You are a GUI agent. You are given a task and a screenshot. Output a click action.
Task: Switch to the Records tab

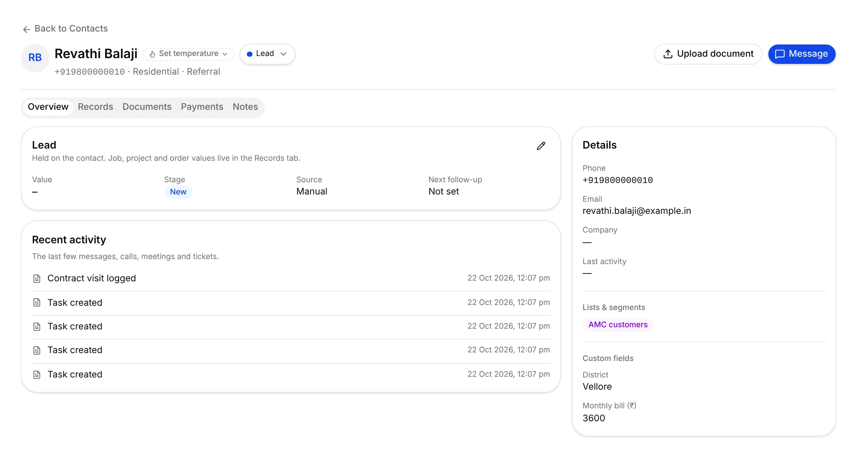click(x=95, y=107)
